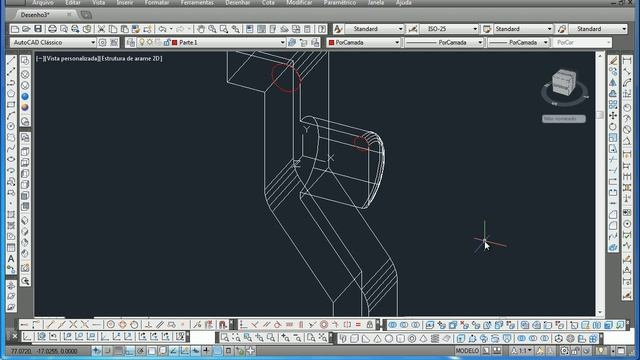Open a file with the Open icon
This screenshot has height=360, width=640.
coord(26,29)
